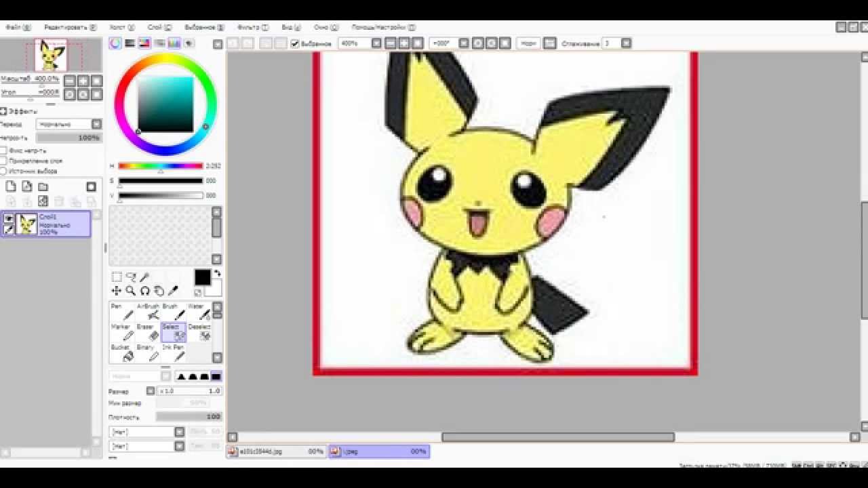Toggle the RGB slider panel
Viewport: 868px width, 488px height.
pos(130,43)
